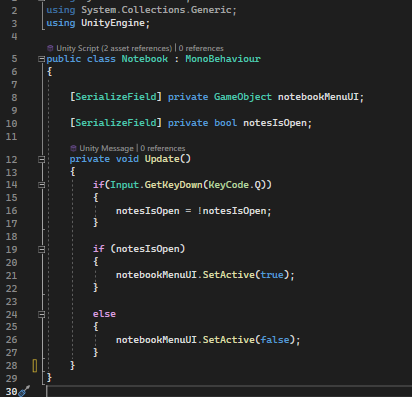Click 'System.Collections.Generic' namespace text
The image size is (412, 397).
pyautogui.click(x=156, y=10)
